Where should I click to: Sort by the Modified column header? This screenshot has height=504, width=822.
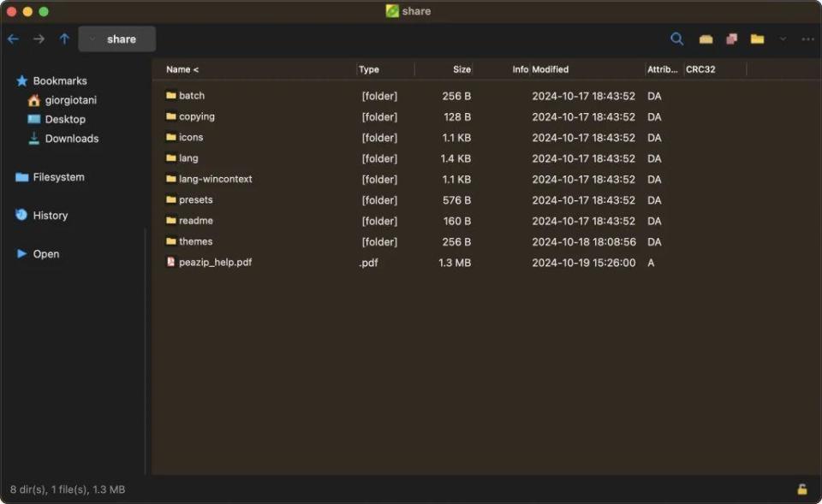coord(551,69)
